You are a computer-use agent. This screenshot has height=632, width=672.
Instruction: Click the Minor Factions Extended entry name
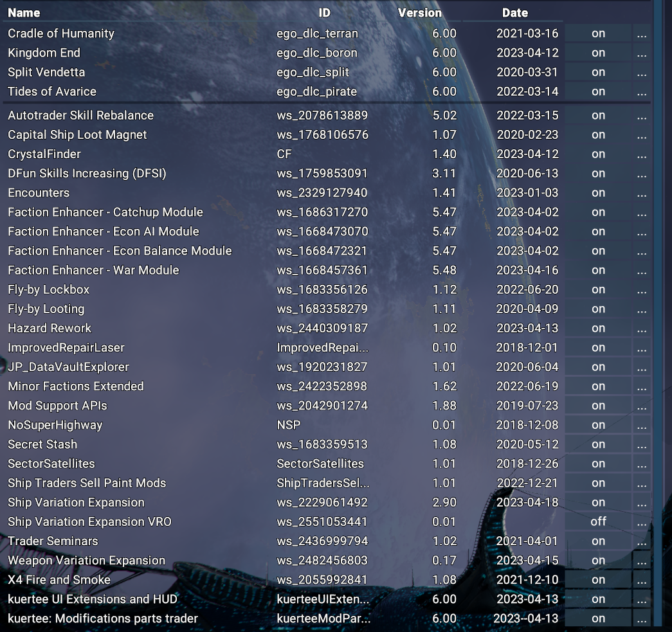pyautogui.click(x=76, y=386)
